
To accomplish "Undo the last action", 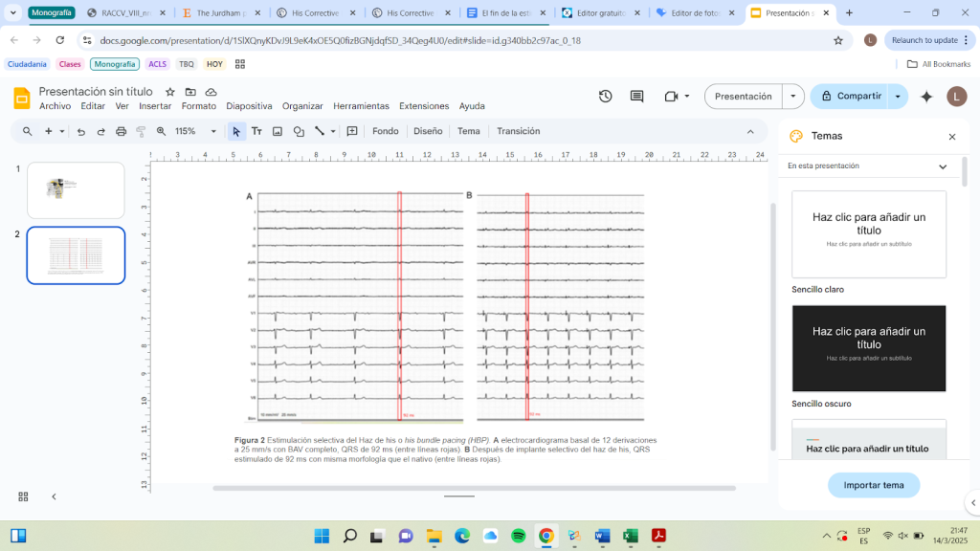I will pos(80,131).
